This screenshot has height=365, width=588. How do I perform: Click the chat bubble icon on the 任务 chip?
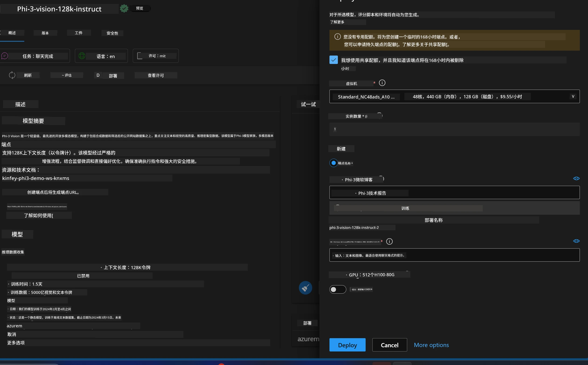coord(5,56)
